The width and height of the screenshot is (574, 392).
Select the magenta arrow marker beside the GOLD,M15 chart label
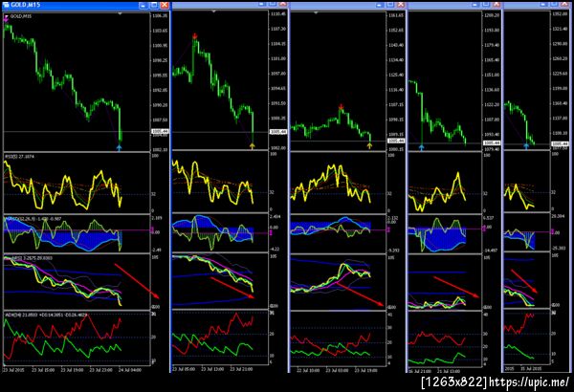coord(6,19)
